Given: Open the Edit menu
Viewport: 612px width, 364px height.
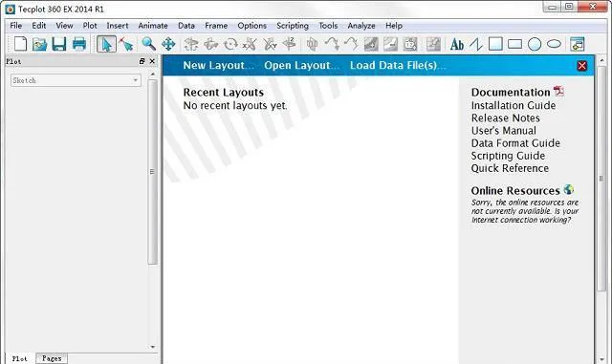Looking at the screenshot, I should tap(39, 26).
